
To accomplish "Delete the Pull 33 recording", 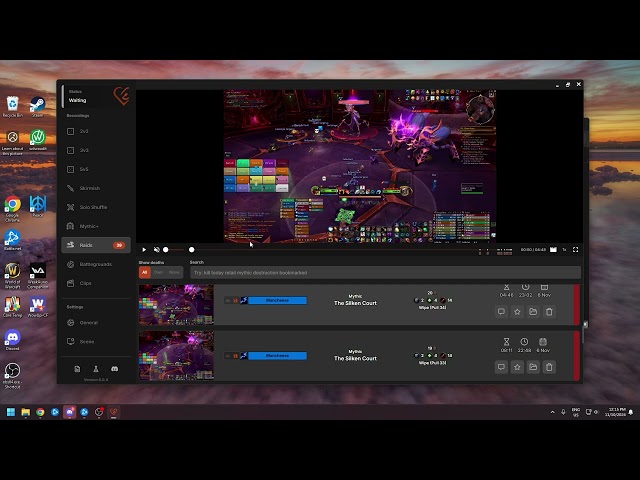I will pyautogui.click(x=549, y=367).
